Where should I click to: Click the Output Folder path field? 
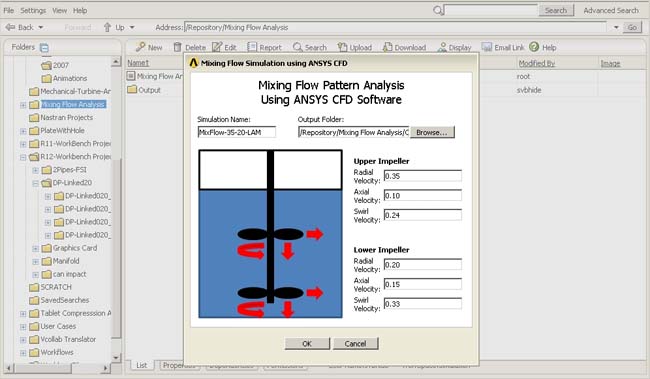coord(354,132)
